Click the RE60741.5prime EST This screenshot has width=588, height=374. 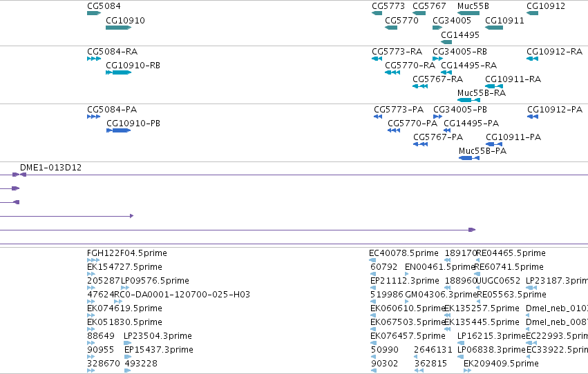click(477, 274)
